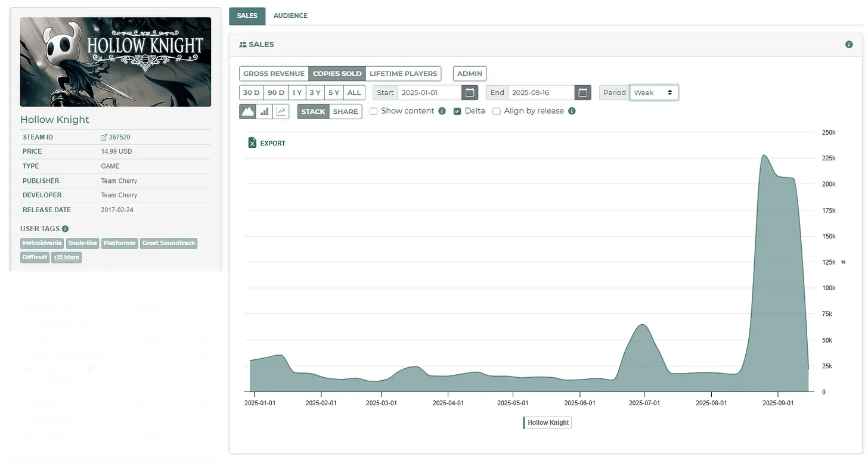The image size is (868, 466).
Task: Select the Stack display mode
Action: pos(313,111)
